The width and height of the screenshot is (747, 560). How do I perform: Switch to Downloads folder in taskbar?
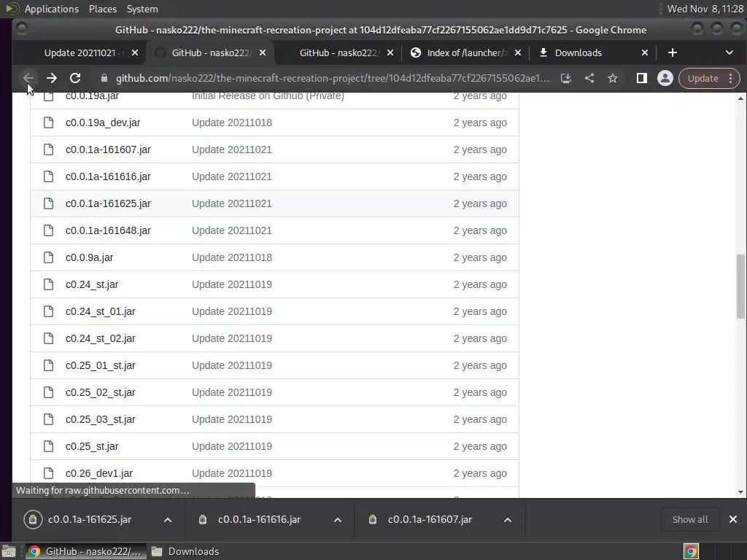coord(185,551)
